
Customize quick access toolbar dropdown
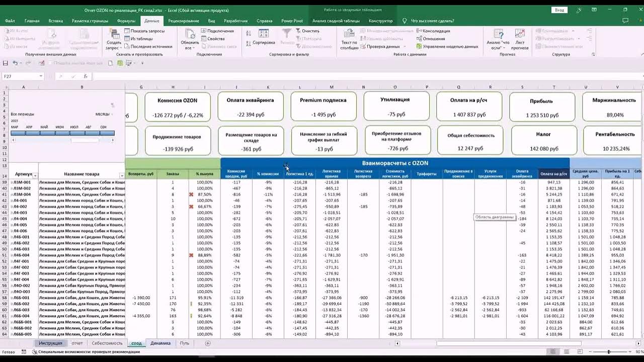(142, 63)
